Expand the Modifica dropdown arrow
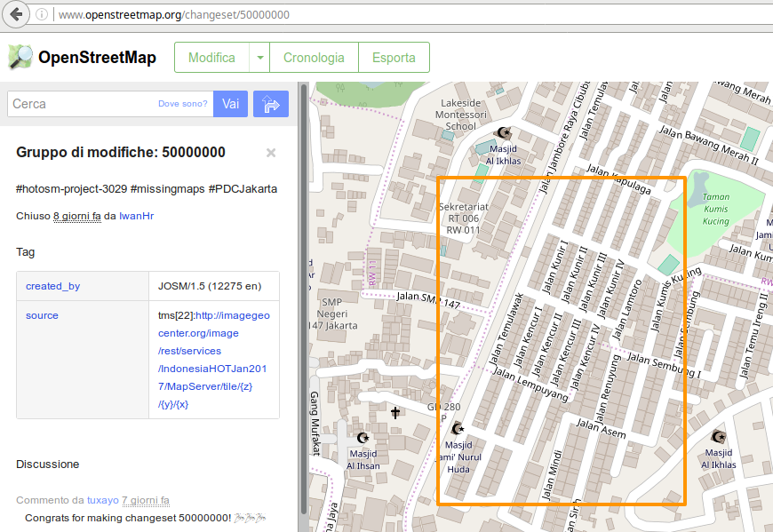Image resolution: width=773 pixels, height=532 pixels. tap(259, 58)
